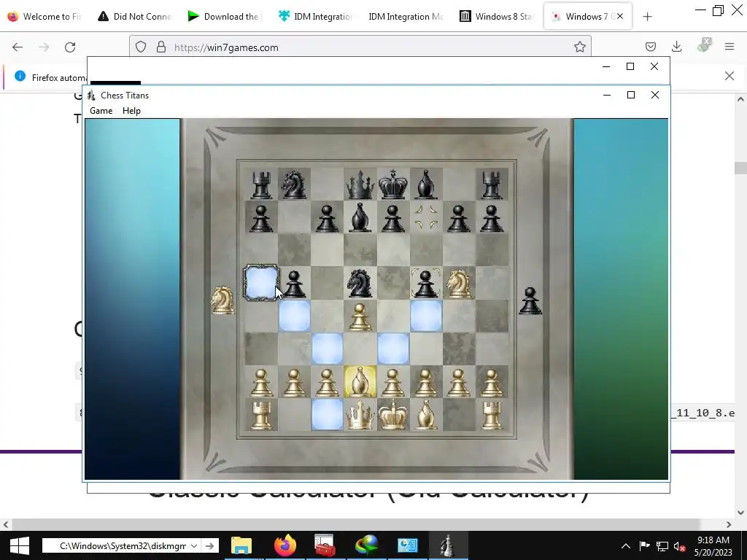
Task: Open the Firefox downloads panel
Action: (676, 47)
